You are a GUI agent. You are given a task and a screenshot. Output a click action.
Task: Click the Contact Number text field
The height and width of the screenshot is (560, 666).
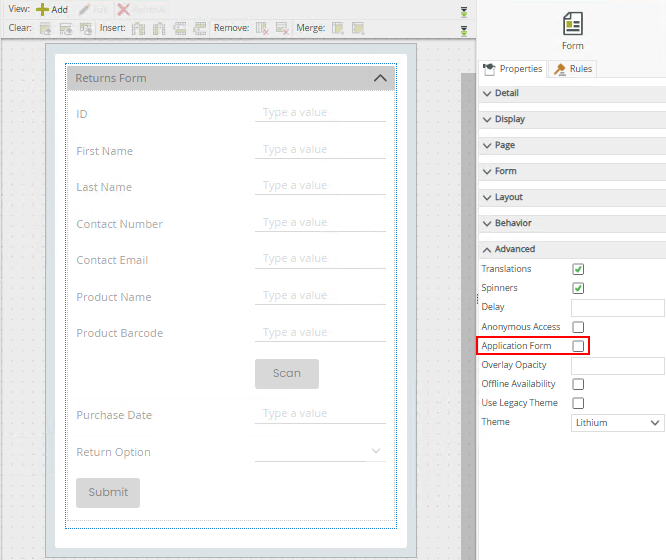[320, 223]
